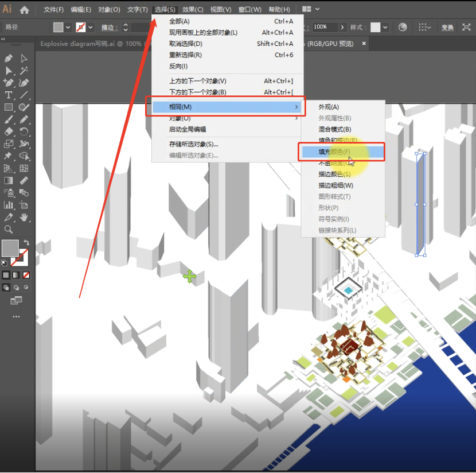The width and height of the screenshot is (476, 473).
Task: Switch to Draw Normal mode
Action: (x=6, y=288)
